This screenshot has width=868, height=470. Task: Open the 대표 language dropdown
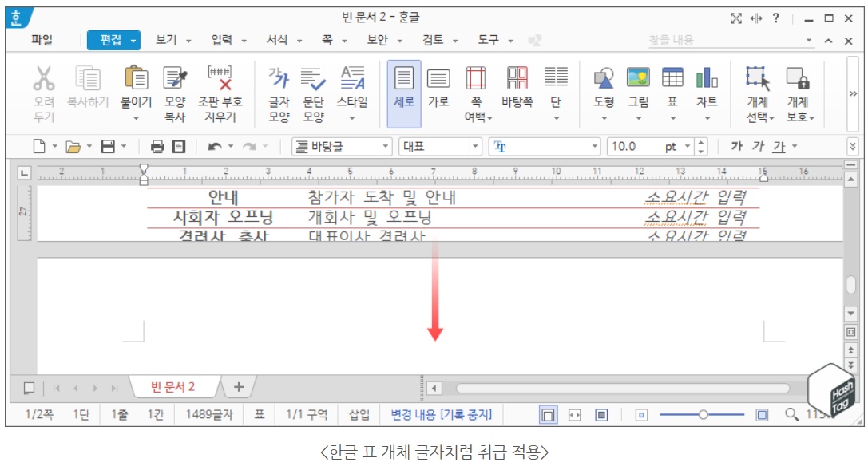coord(475,147)
